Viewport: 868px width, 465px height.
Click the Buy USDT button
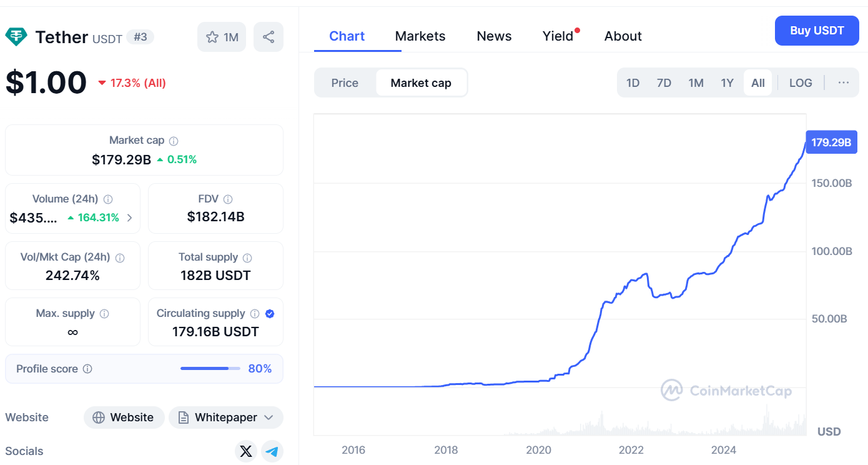click(817, 31)
